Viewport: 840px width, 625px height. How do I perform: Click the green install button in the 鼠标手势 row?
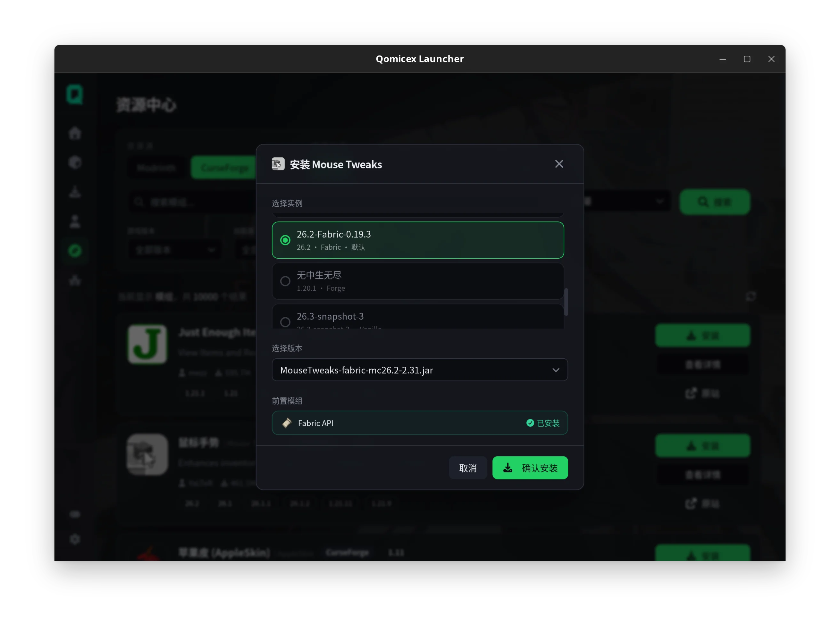(x=703, y=446)
